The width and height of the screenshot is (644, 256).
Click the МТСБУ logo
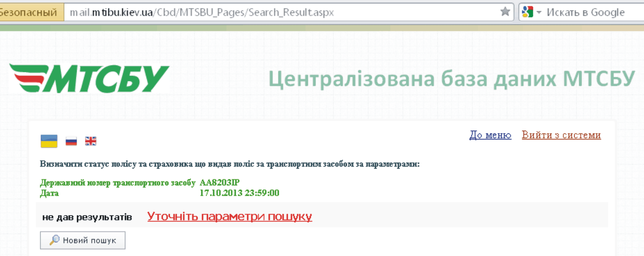(x=89, y=78)
